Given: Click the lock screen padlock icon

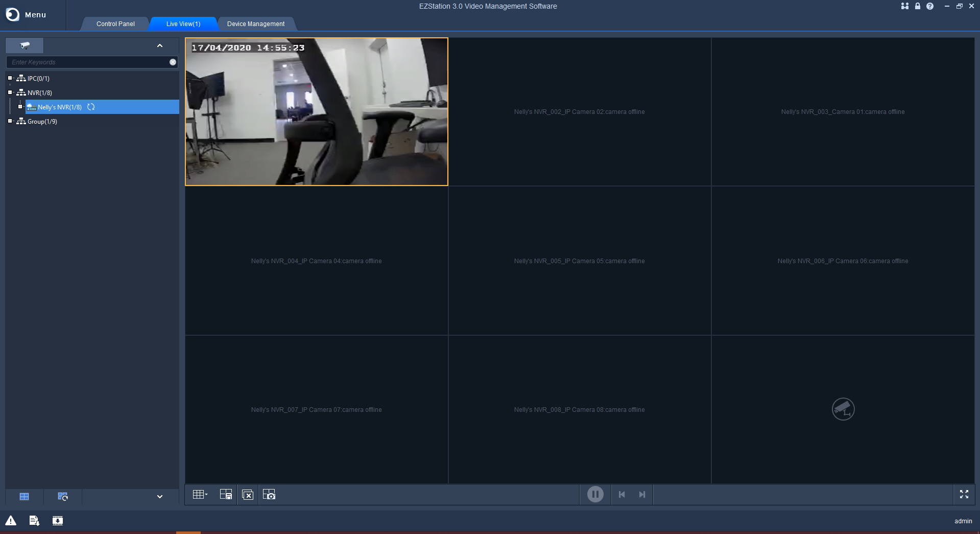Looking at the screenshot, I should [x=918, y=6].
